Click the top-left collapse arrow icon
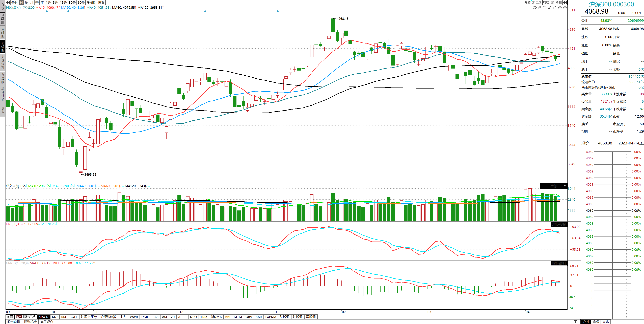The height and width of the screenshot is (324, 644). pyautogui.click(x=8, y=3)
